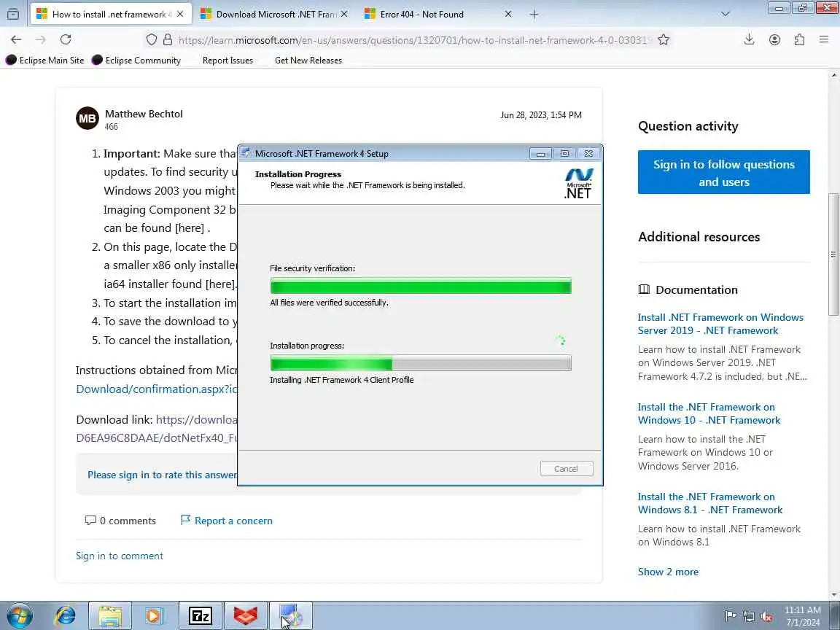Viewport: 840px width, 630px height.
Task: Minimize the .NET Framework 4 Setup dialog
Action: pos(540,154)
